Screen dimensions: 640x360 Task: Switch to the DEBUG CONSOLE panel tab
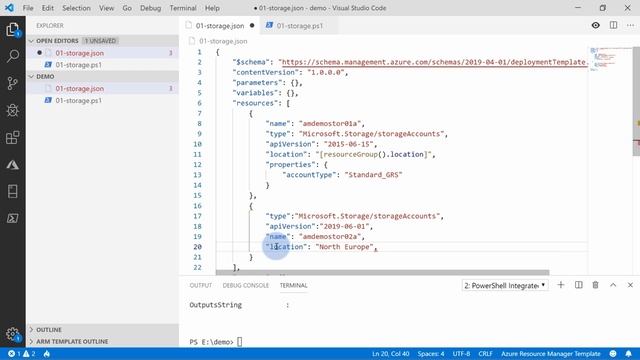coord(246,285)
